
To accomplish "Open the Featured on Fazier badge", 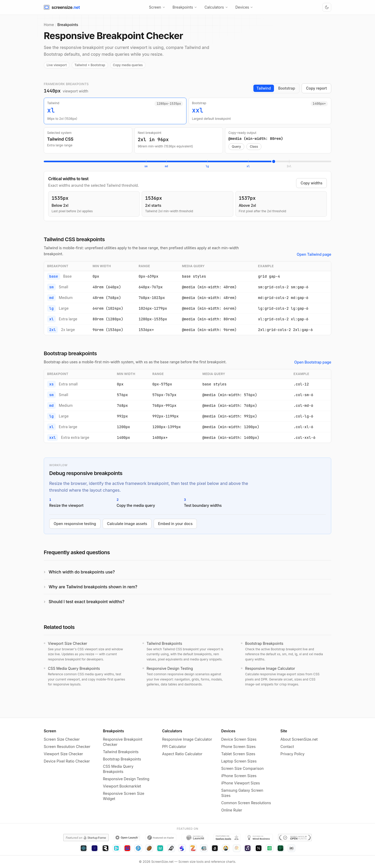I will click(161, 837).
